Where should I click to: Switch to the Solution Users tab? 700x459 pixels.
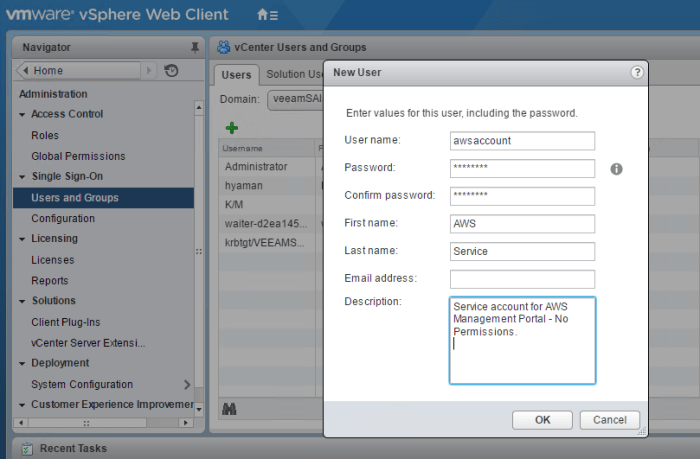click(x=294, y=74)
